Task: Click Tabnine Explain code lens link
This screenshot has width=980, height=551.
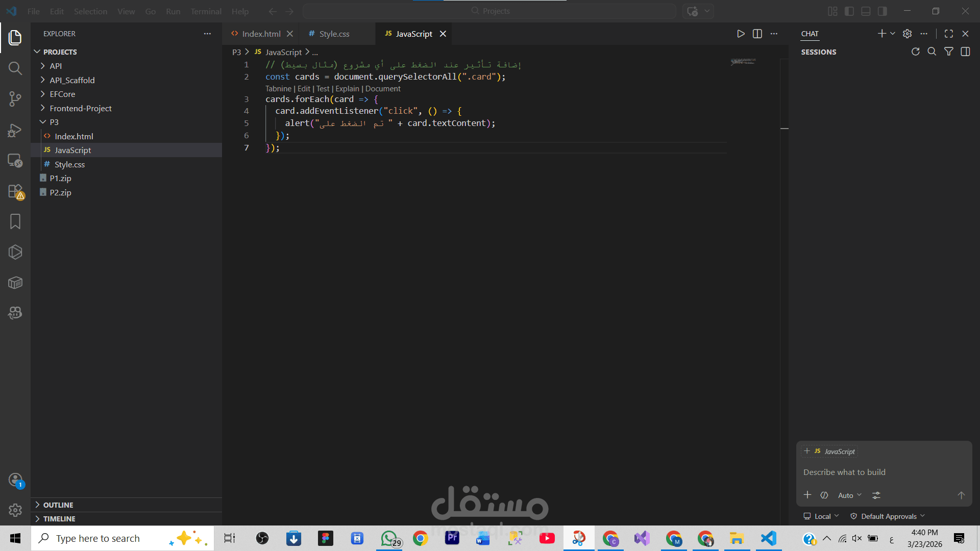Action: tap(347, 89)
